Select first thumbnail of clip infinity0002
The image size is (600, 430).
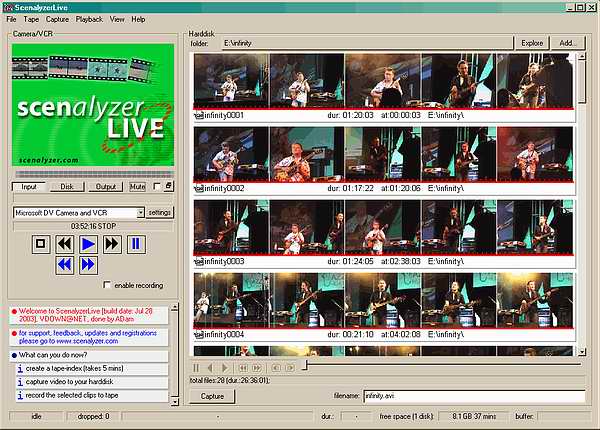click(231, 154)
